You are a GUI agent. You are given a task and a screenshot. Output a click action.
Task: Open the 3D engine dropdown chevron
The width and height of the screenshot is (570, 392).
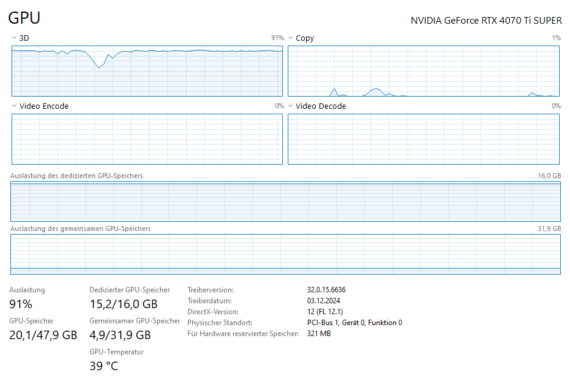pos(14,38)
